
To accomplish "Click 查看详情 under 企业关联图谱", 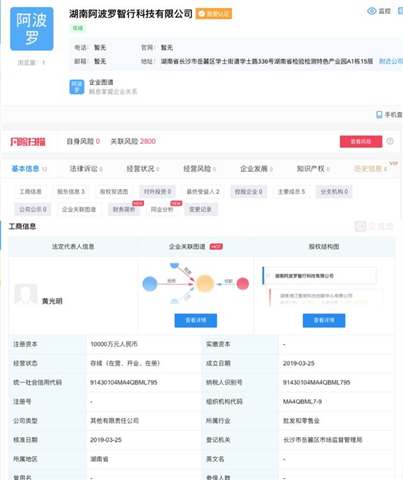I will [x=196, y=320].
